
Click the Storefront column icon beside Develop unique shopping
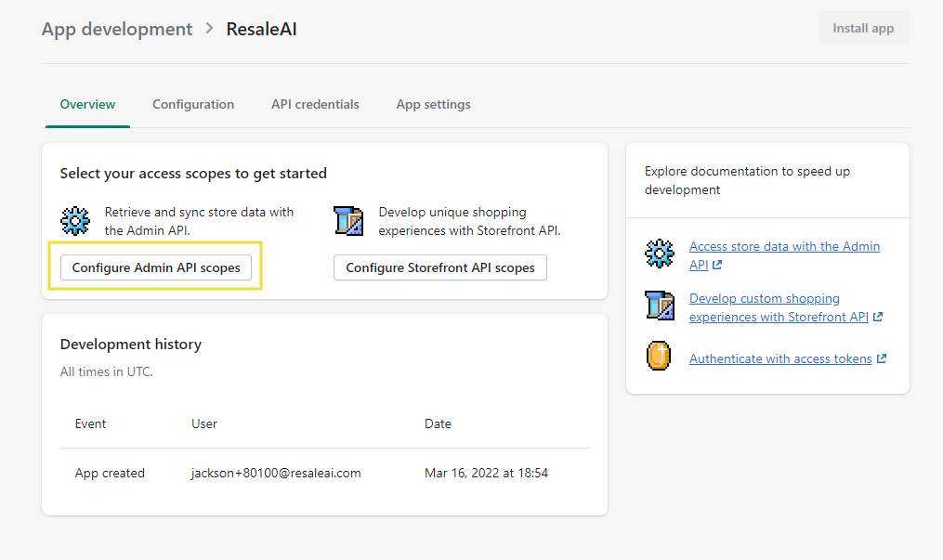348,221
